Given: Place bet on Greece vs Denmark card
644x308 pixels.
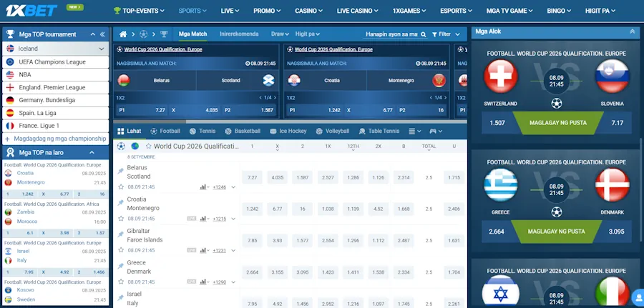Looking at the screenshot, I should click(557, 232).
